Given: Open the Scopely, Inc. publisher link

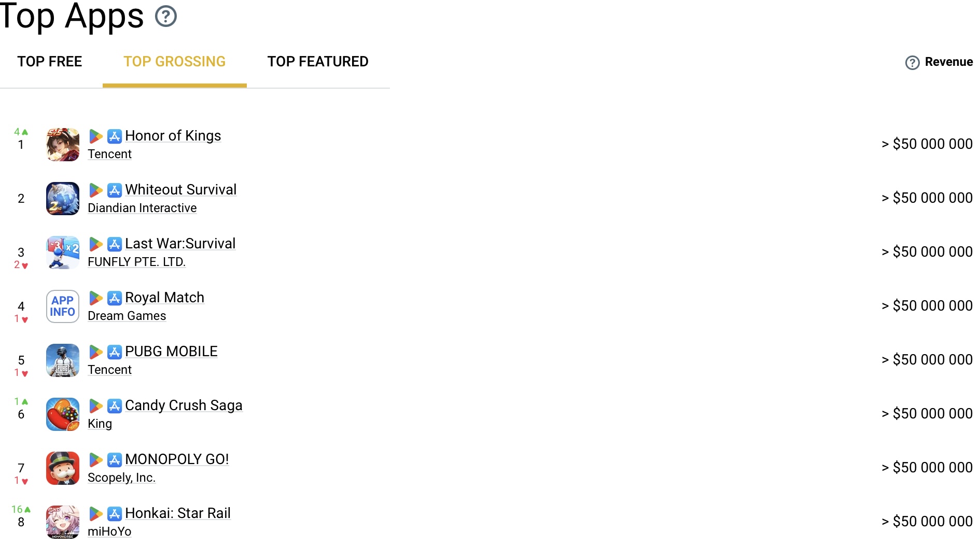Looking at the screenshot, I should pyautogui.click(x=121, y=478).
